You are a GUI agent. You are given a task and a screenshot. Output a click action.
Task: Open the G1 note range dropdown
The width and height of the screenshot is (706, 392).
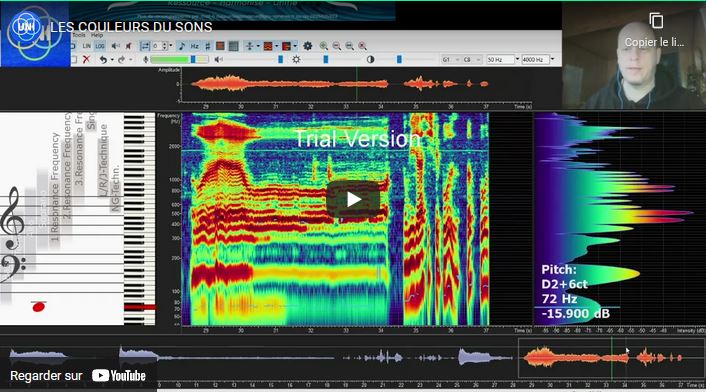click(x=451, y=59)
